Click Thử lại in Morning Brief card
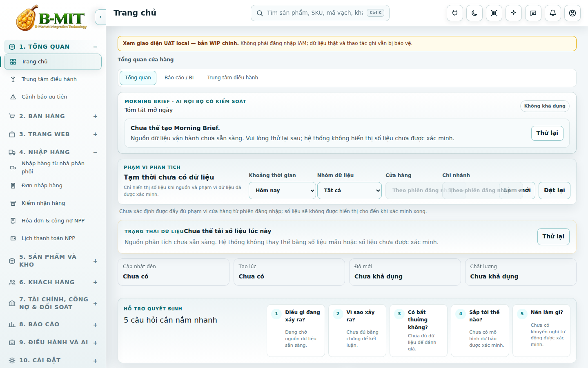This screenshot has width=588, height=368. 547,133
